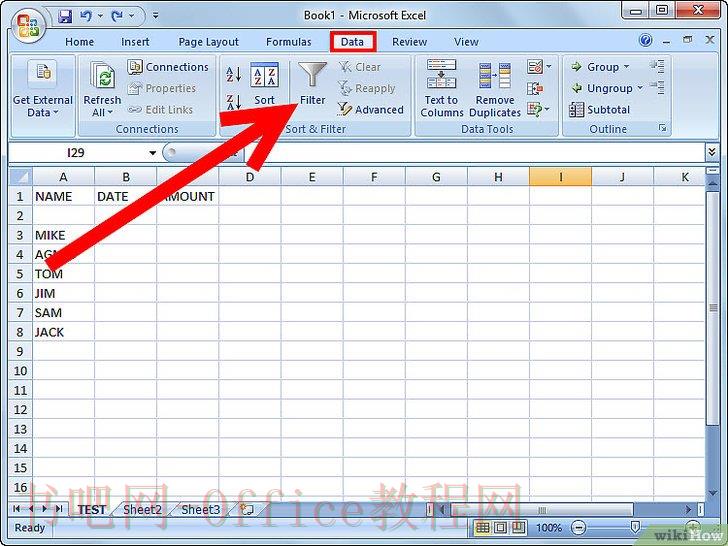Click the zoom slider handle
The image size is (728, 546).
tap(635, 527)
